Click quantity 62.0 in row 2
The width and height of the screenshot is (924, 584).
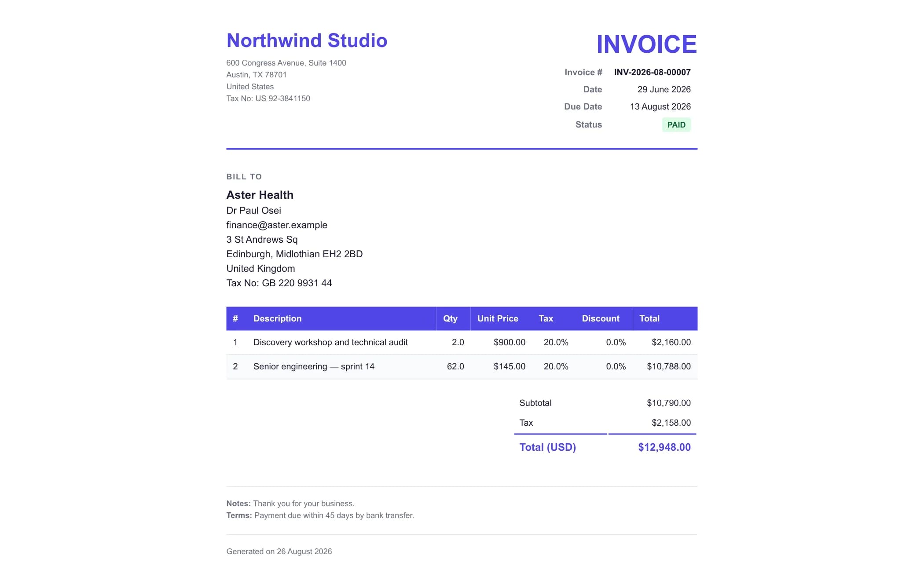455,366
